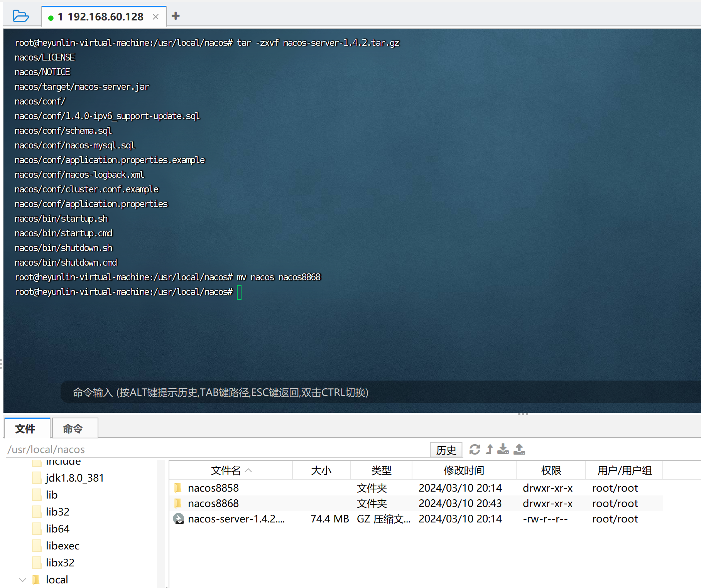Sort by 大小 column header

click(x=321, y=470)
